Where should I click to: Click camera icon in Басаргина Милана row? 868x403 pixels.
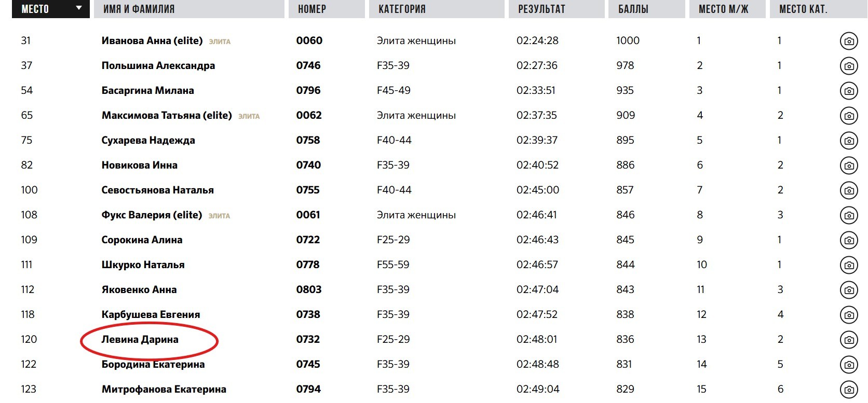pyautogui.click(x=849, y=91)
